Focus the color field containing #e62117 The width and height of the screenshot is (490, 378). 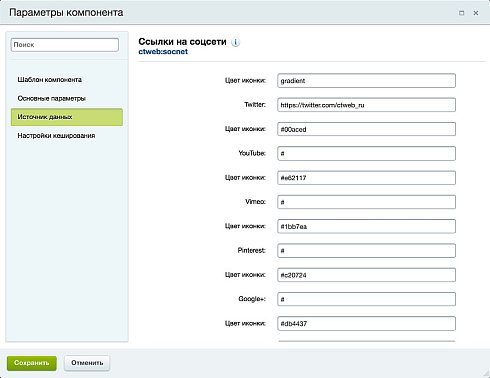pyautogui.click(x=366, y=178)
